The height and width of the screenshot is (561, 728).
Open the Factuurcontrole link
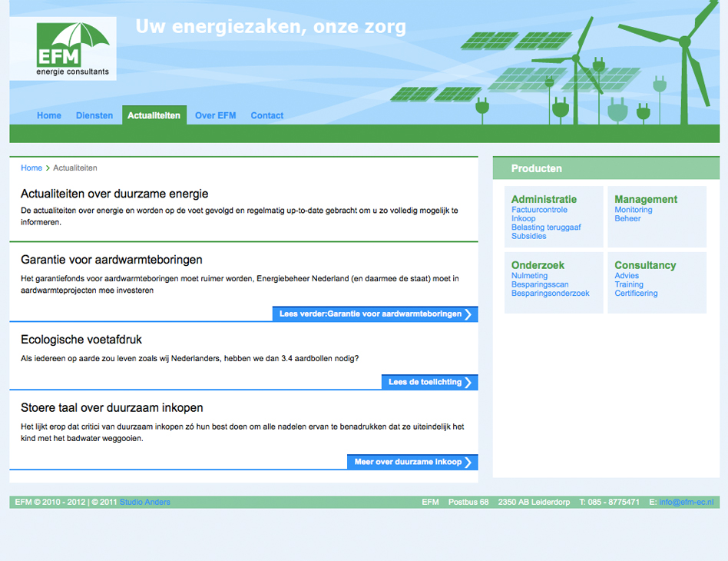coord(539,210)
